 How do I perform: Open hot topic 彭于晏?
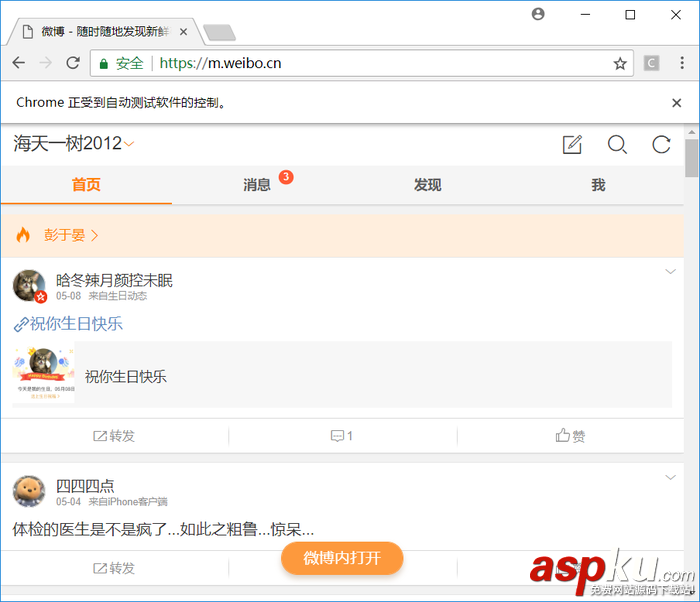click(x=71, y=235)
